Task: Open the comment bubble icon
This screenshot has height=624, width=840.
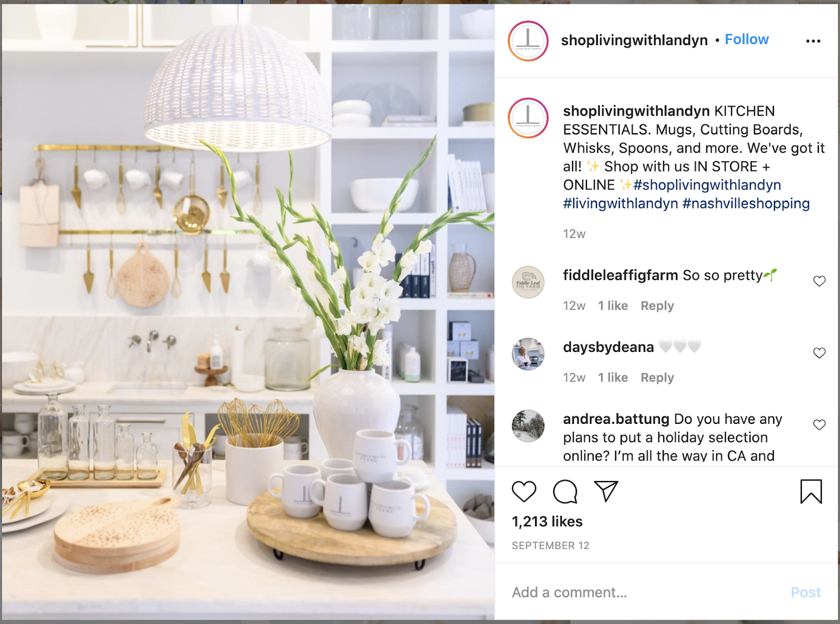Action: click(565, 492)
